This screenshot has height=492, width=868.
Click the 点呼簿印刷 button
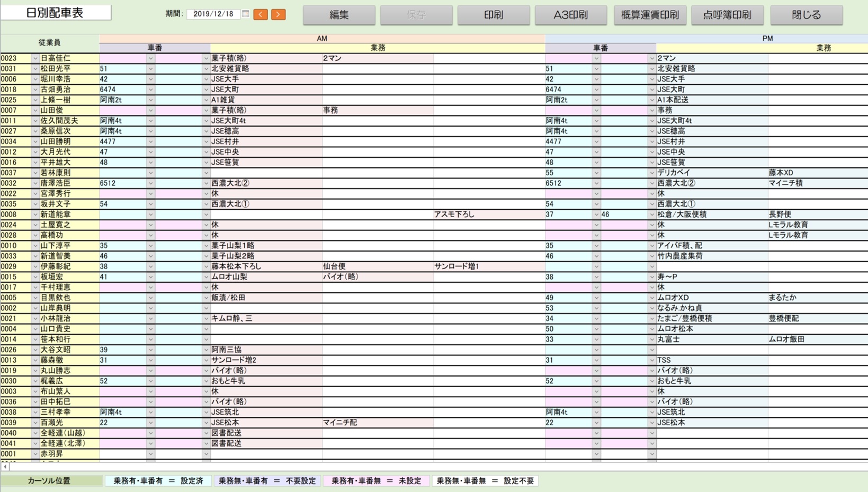click(x=727, y=15)
